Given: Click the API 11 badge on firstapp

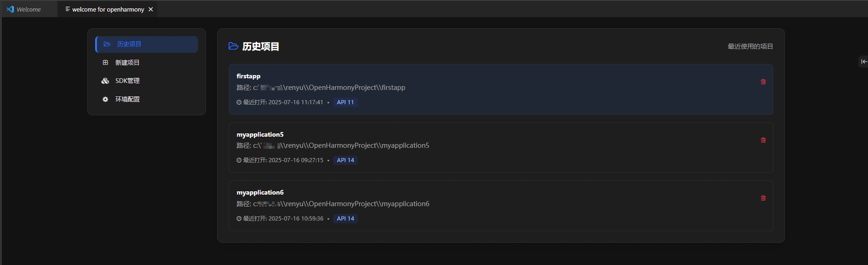Looking at the screenshot, I should [345, 102].
